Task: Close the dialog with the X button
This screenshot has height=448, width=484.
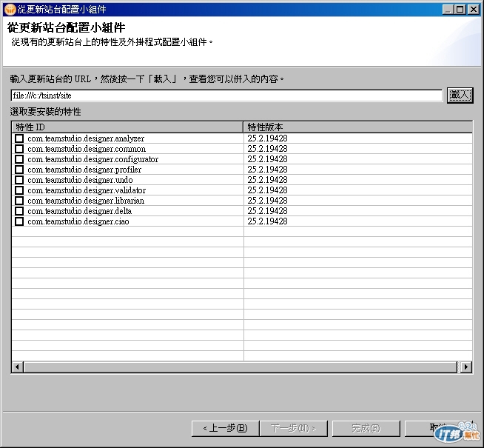Action: [x=473, y=10]
